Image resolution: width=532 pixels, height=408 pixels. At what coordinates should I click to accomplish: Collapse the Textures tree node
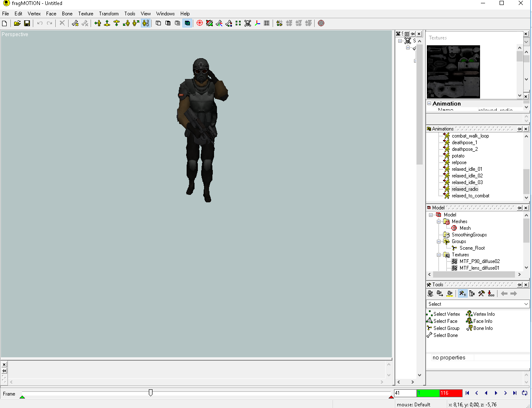click(x=438, y=255)
